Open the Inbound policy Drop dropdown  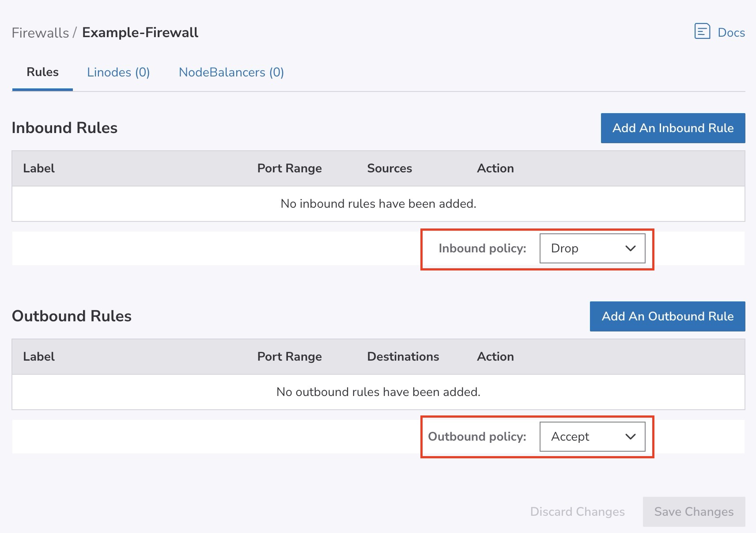(583, 248)
